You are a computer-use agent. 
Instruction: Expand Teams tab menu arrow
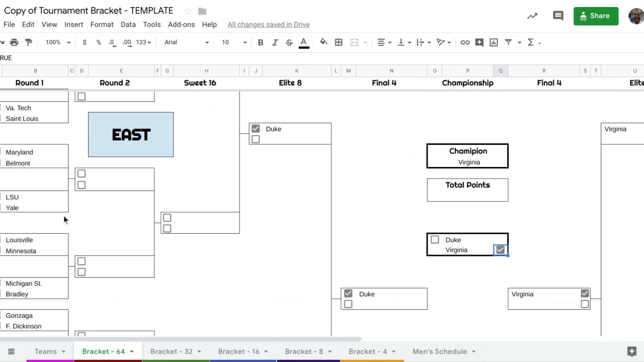point(63,351)
